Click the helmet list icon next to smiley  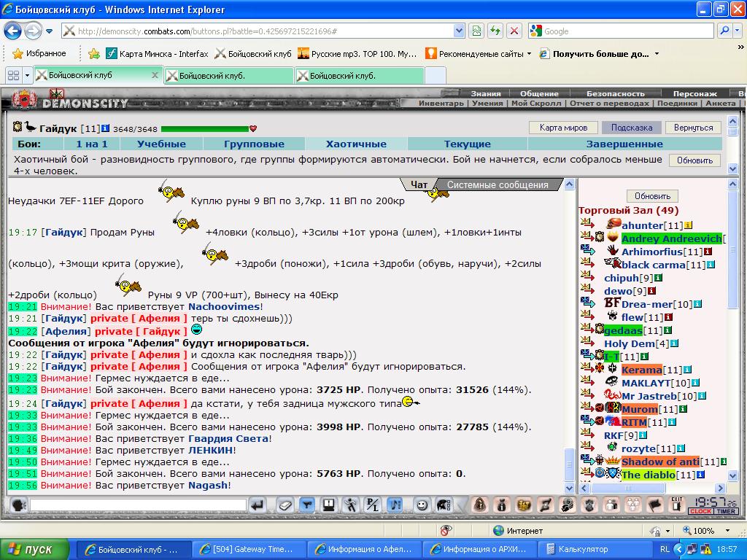(x=444, y=505)
